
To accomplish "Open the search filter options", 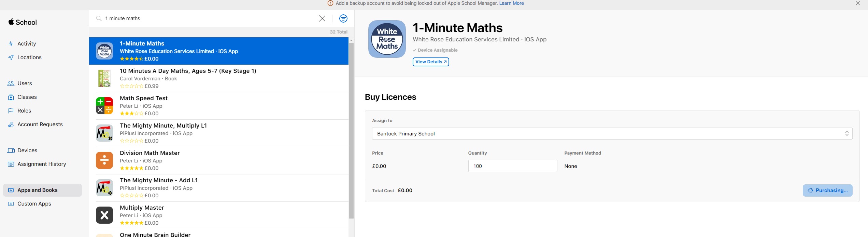I will (x=343, y=18).
